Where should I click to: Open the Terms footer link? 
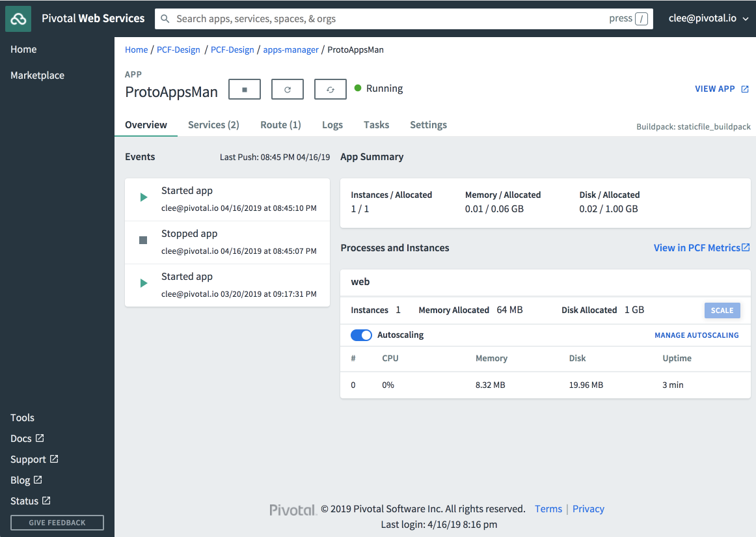(548, 508)
